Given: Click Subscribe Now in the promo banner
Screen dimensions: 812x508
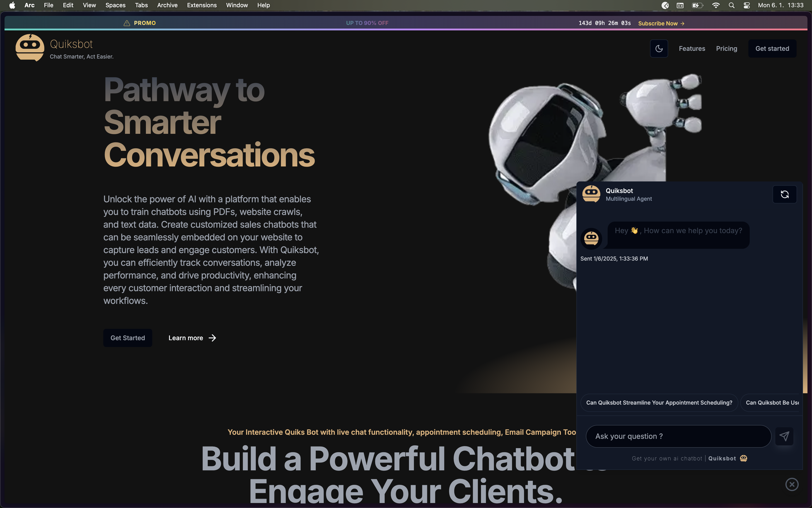Looking at the screenshot, I should (x=661, y=23).
